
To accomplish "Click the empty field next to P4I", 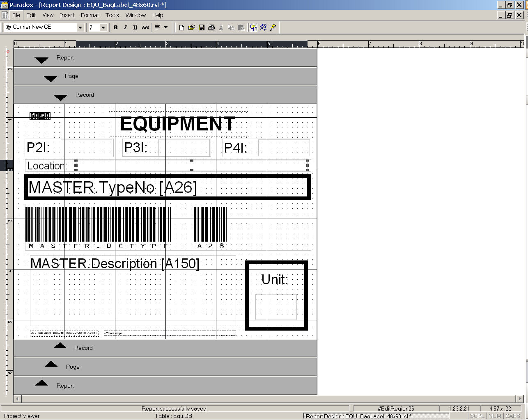I will coord(284,148).
